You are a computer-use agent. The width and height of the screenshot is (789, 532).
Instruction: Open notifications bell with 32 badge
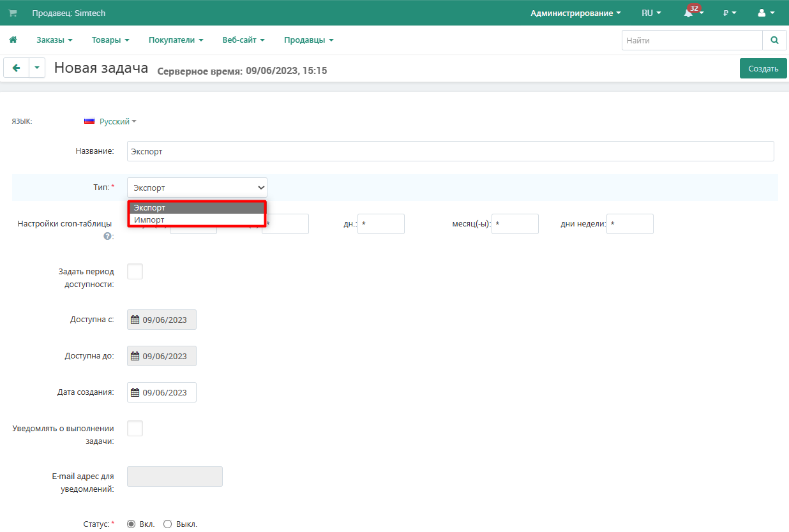click(x=690, y=13)
